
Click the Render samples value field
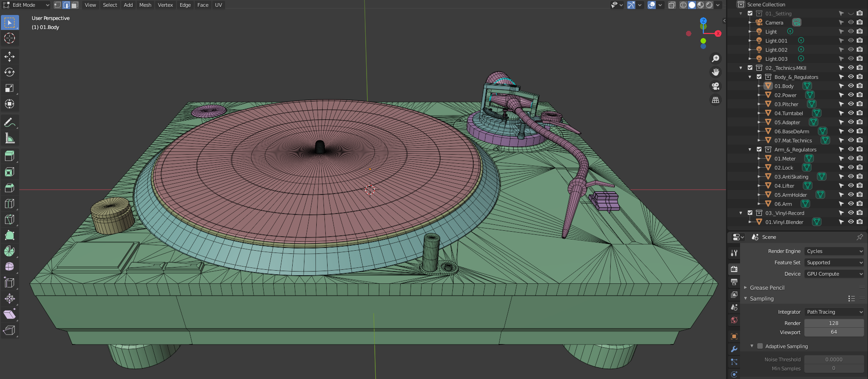coord(834,323)
